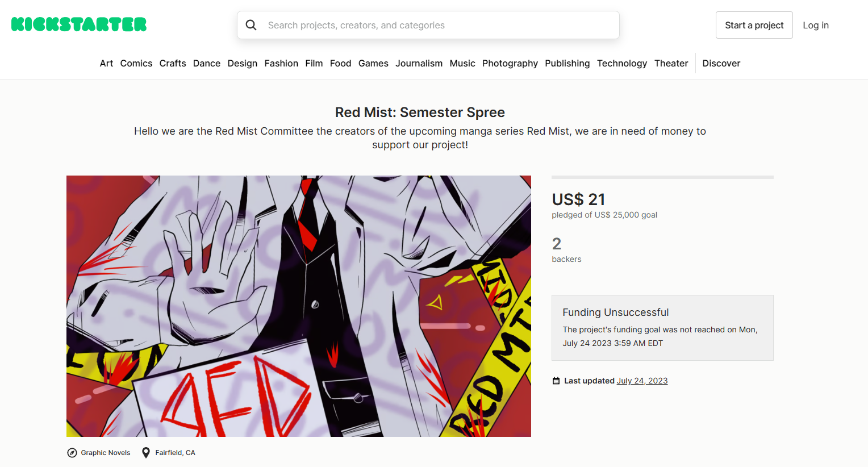Select the Art category
The height and width of the screenshot is (467, 868).
click(x=106, y=63)
